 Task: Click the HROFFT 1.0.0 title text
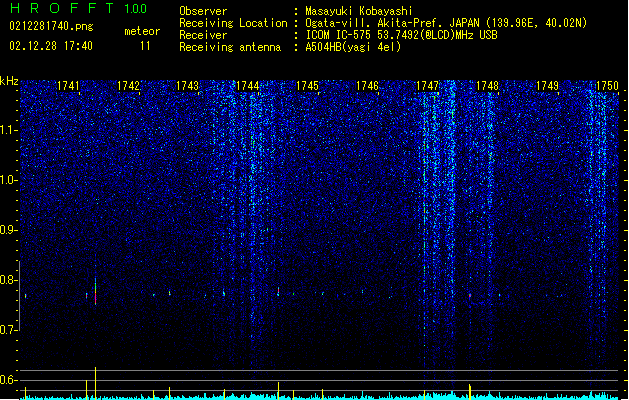[79, 8]
